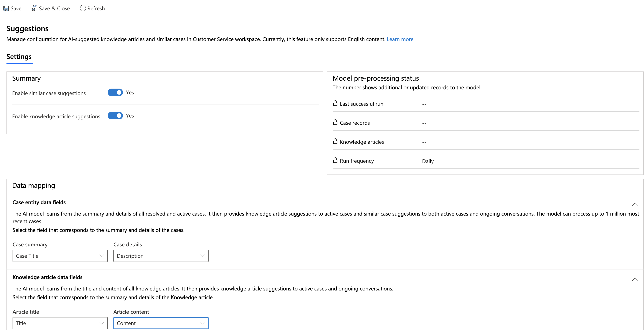Click lock icon beside Last successful run
This screenshot has height=330, width=644.
tap(335, 103)
